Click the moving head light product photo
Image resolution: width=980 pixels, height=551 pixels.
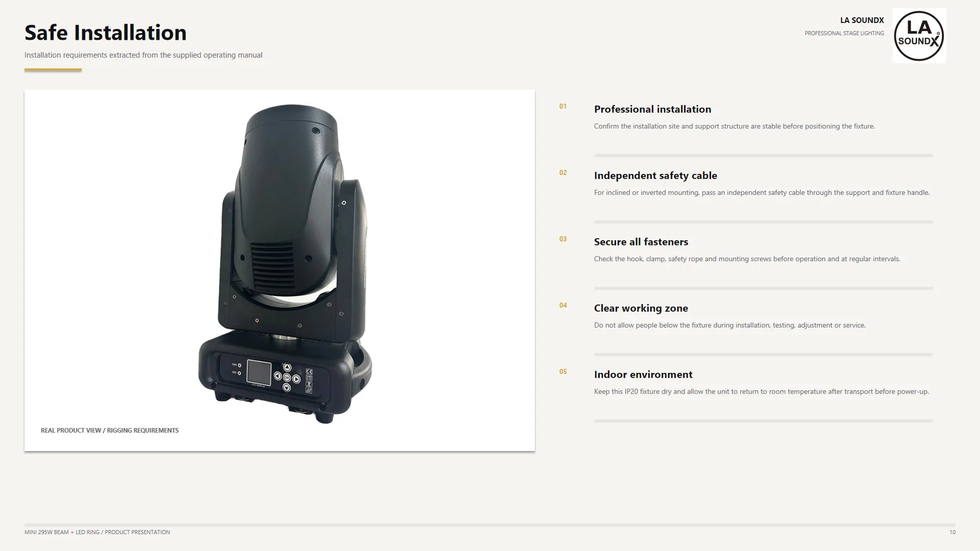coord(285,264)
